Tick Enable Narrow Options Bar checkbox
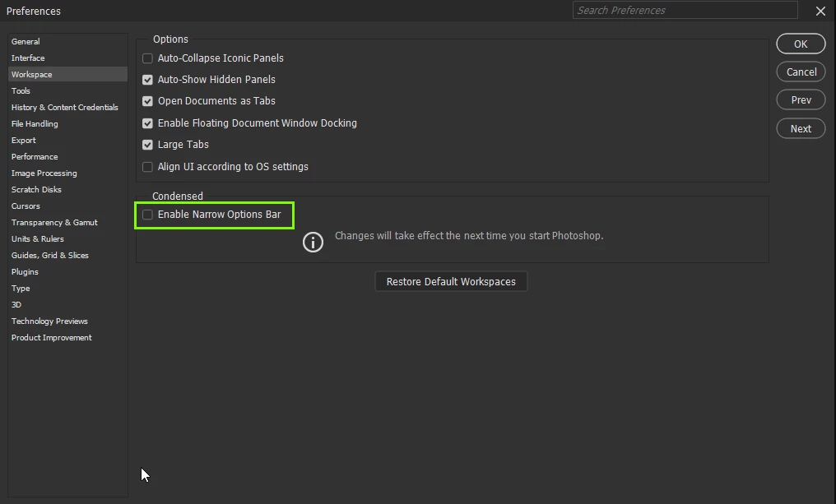Screen dimensions: 836x504 click(x=147, y=215)
